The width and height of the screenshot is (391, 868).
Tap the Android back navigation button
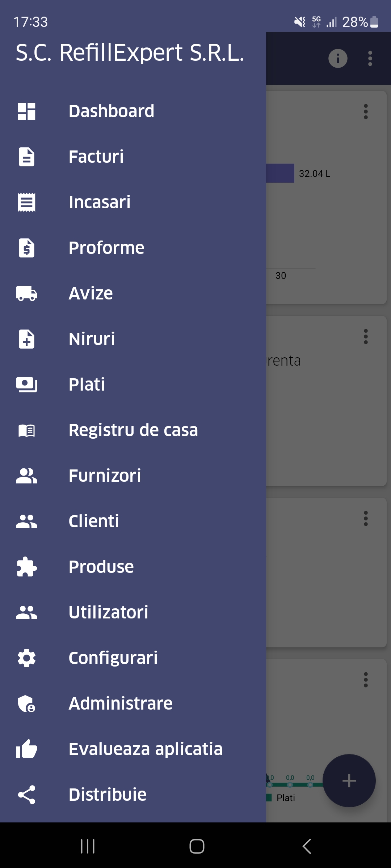tap(307, 846)
